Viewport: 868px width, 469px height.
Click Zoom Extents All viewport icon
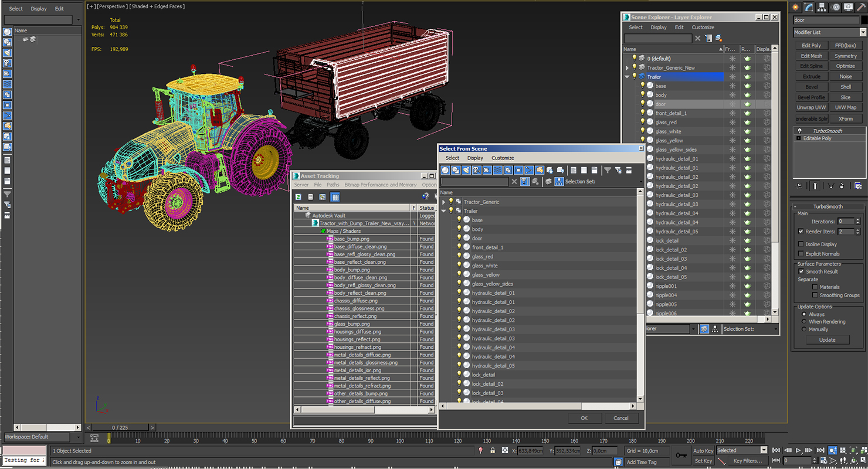tap(865, 450)
